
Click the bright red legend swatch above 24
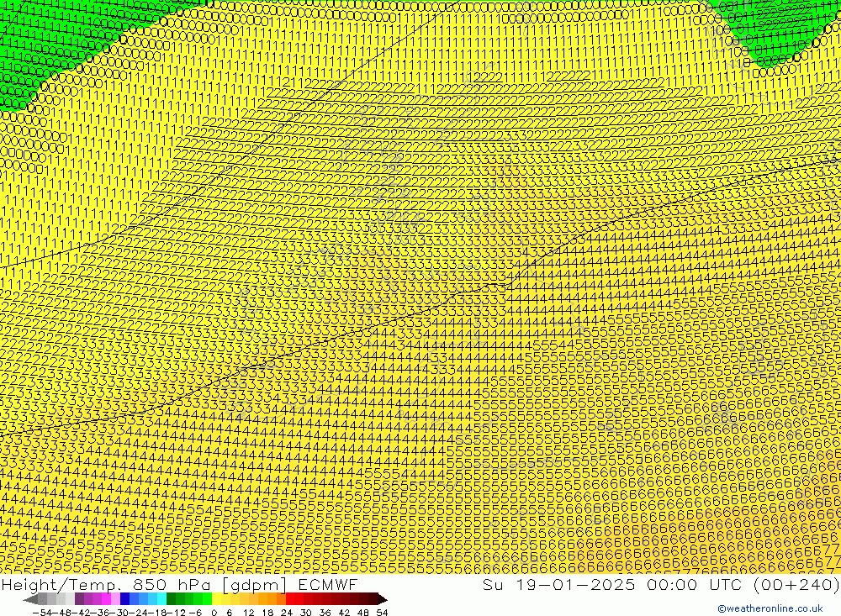290,600
